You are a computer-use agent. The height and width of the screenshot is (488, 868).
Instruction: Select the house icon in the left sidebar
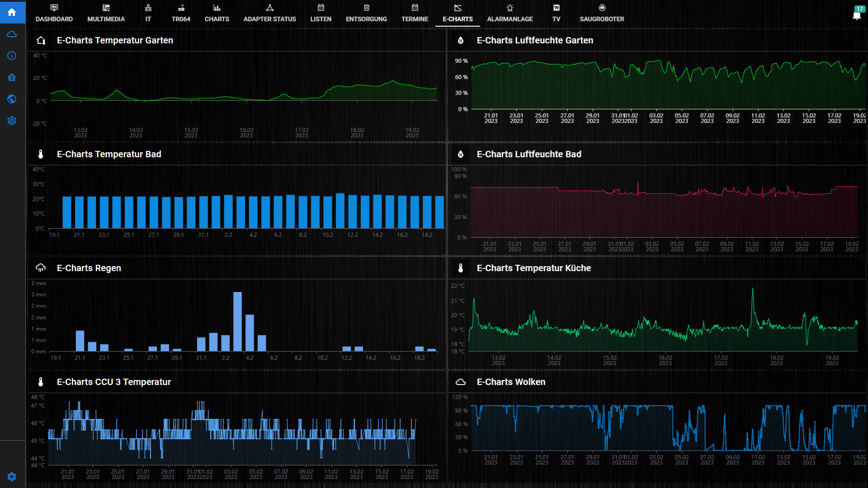pos(12,77)
